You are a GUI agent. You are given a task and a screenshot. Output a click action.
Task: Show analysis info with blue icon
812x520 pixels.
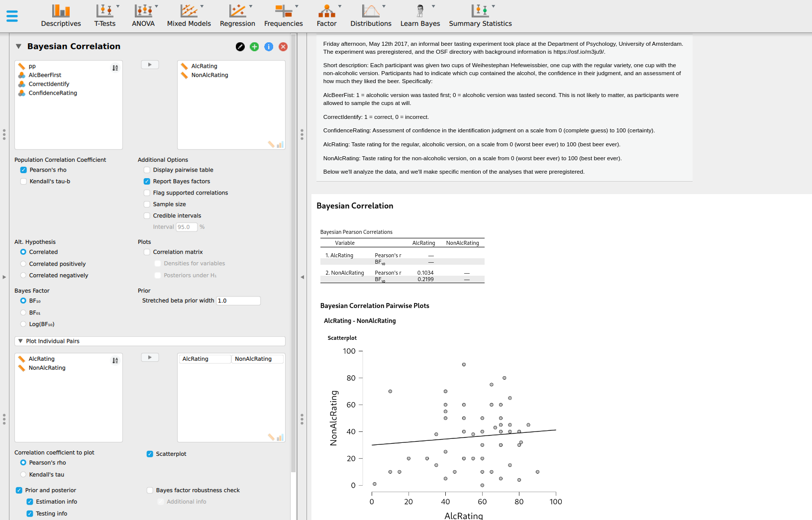click(x=269, y=47)
